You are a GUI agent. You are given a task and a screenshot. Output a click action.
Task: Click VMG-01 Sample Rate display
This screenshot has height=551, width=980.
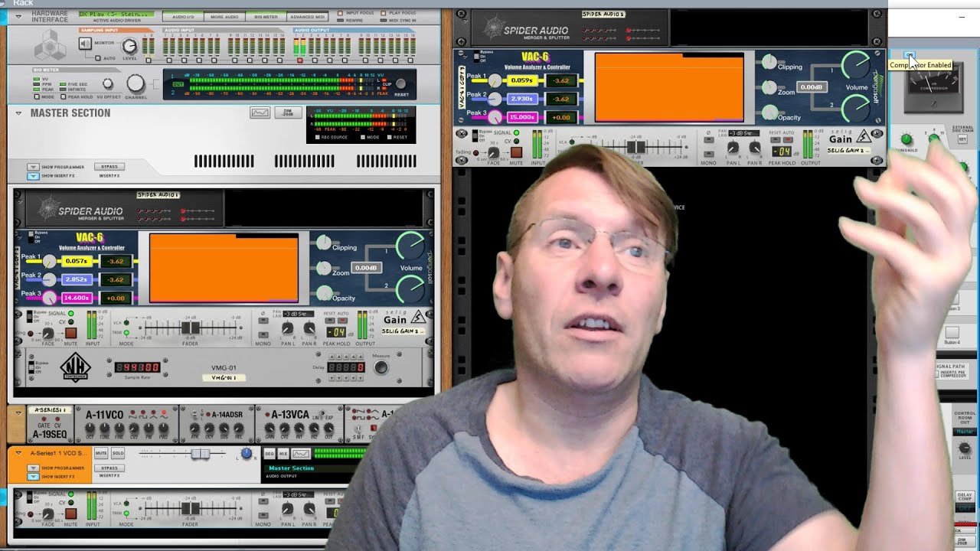(138, 367)
